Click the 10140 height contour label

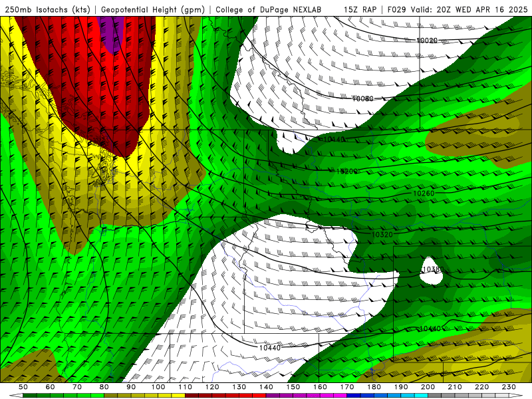point(334,139)
